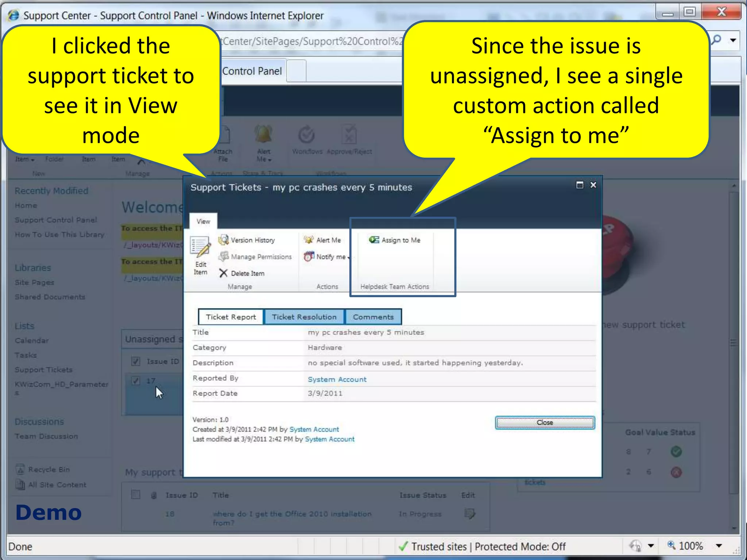This screenshot has height=560, width=747.
Task: Open Shared Documents library
Action: click(50, 297)
